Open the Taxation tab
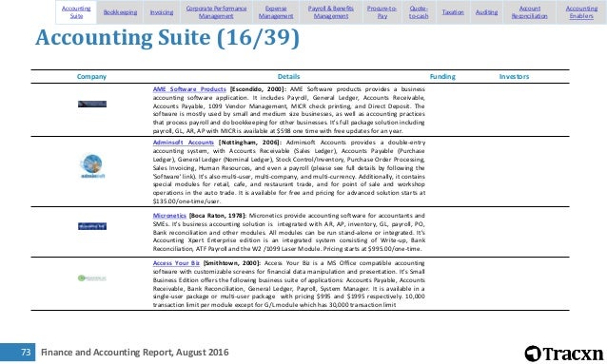The width and height of the screenshot is (607, 364). coord(453,12)
